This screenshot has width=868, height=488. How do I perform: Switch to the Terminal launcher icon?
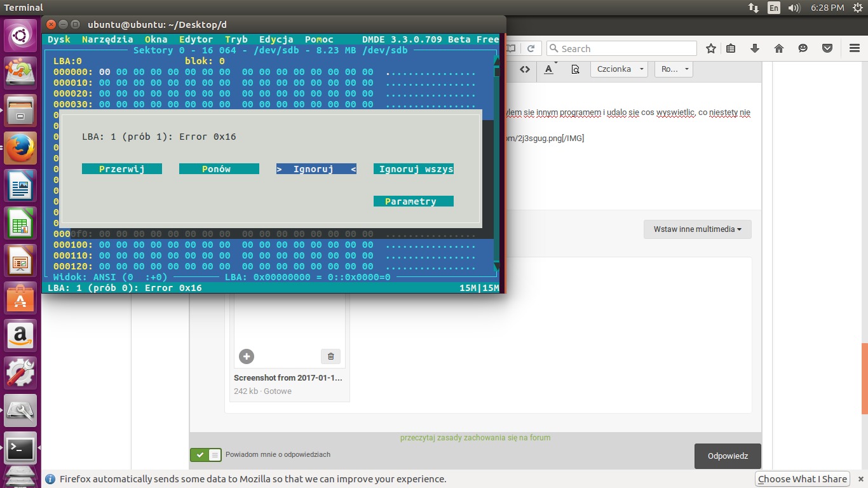pos(20,449)
